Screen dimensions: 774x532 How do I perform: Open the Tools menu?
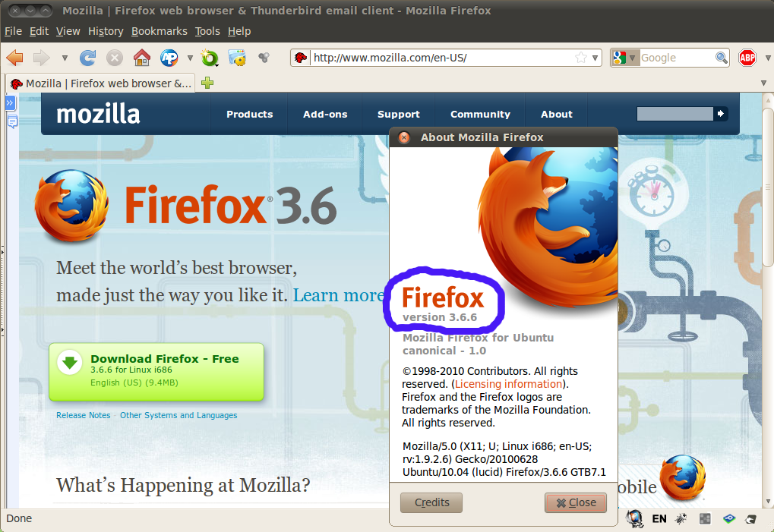[207, 31]
